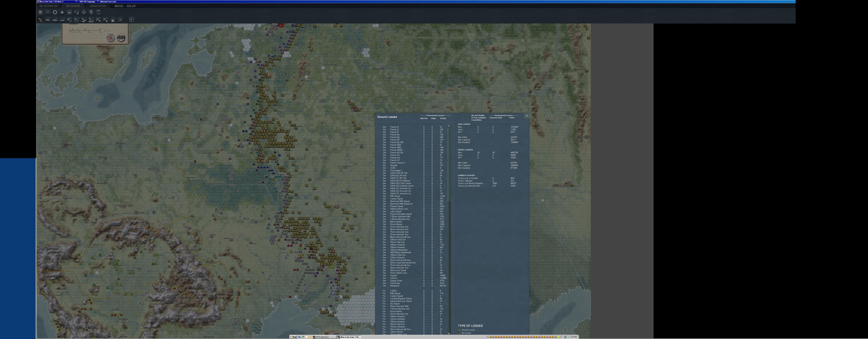Screen dimensions: 868x339
Task: Click Trucks Lost Moving Supplies row
Action: point(487,183)
